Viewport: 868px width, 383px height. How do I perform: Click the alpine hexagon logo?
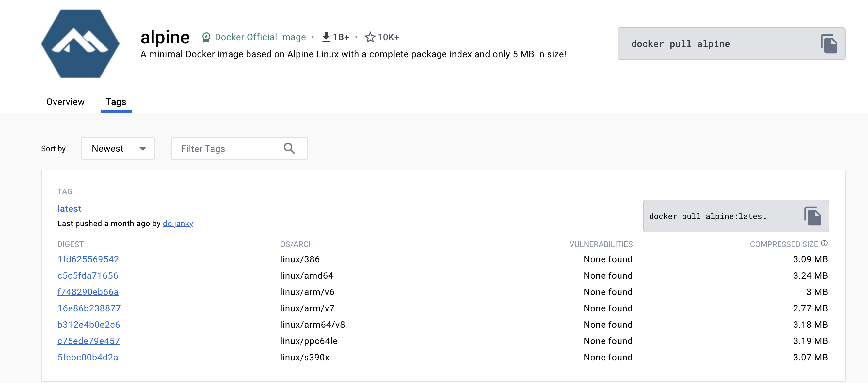click(80, 44)
